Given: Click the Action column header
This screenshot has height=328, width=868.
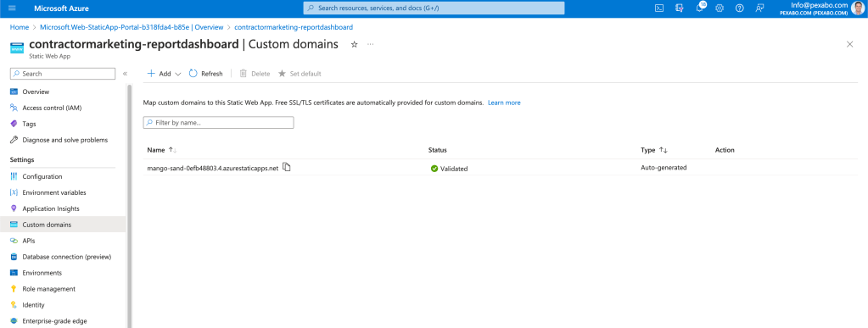Looking at the screenshot, I should [725, 150].
